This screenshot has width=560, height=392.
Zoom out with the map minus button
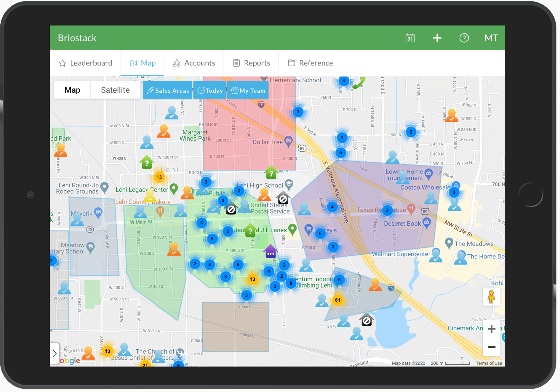pyautogui.click(x=492, y=347)
